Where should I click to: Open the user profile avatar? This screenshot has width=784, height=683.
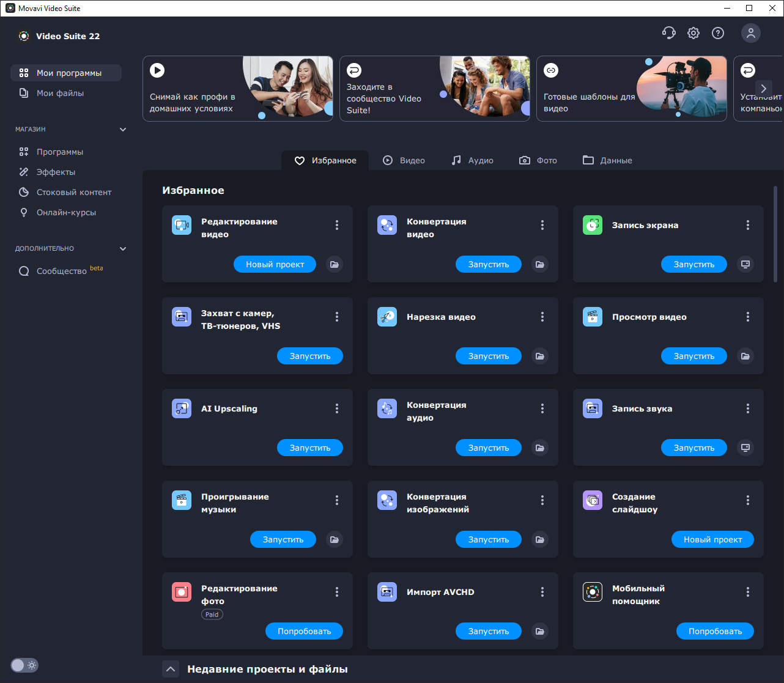(751, 33)
